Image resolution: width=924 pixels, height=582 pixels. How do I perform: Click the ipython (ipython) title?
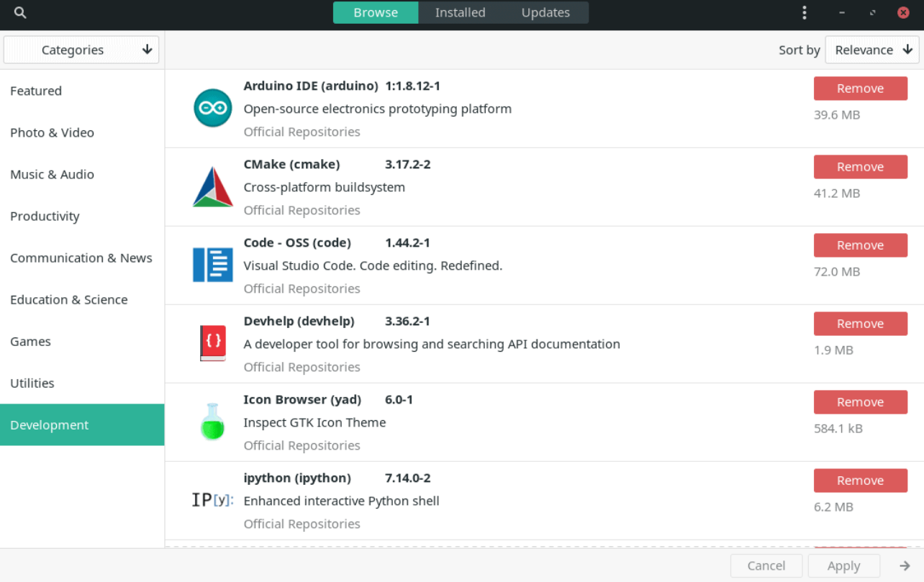[x=297, y=478]
